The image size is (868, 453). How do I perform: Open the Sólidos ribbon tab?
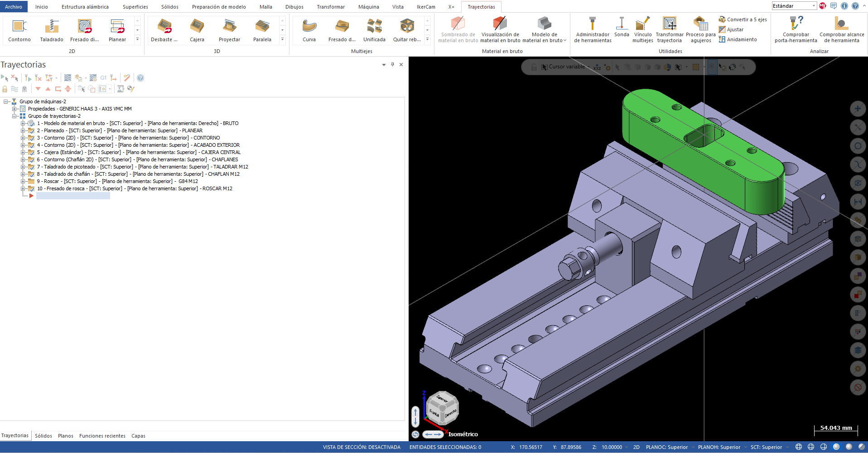(x=170, y=7)
